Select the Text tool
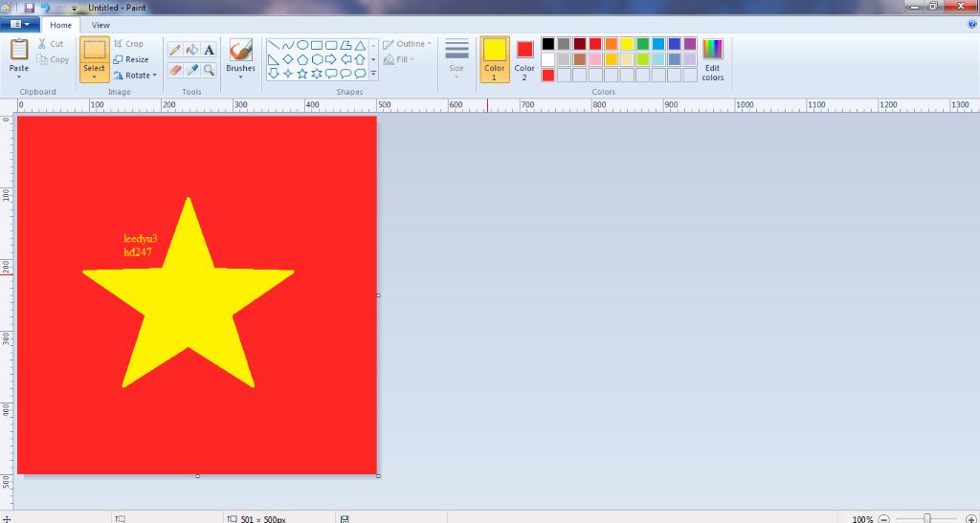 209,50
